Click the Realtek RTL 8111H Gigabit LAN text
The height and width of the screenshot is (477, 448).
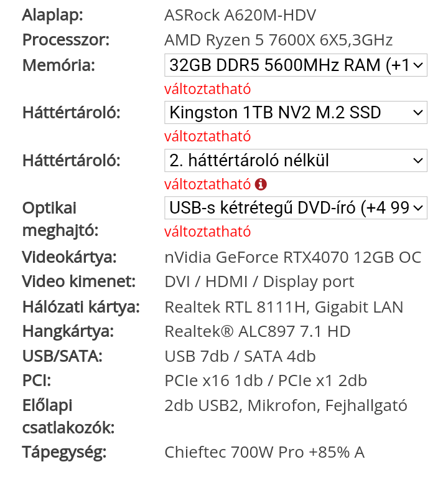(x=284, y=307)
